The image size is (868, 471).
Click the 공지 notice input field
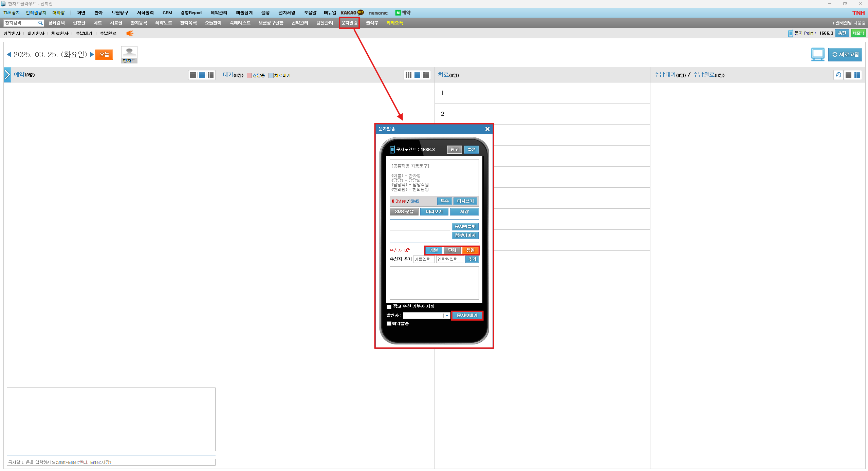tap(111, 463)
